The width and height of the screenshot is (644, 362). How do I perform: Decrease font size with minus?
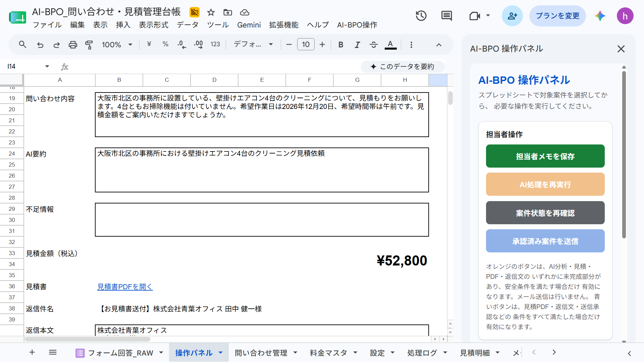[x=289, y=45]
